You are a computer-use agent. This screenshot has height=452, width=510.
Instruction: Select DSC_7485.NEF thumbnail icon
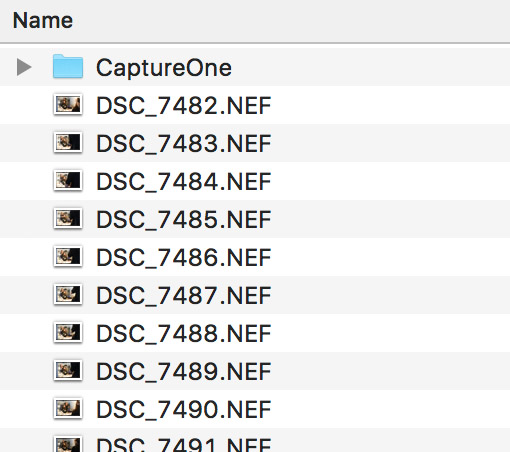(68, 219)
